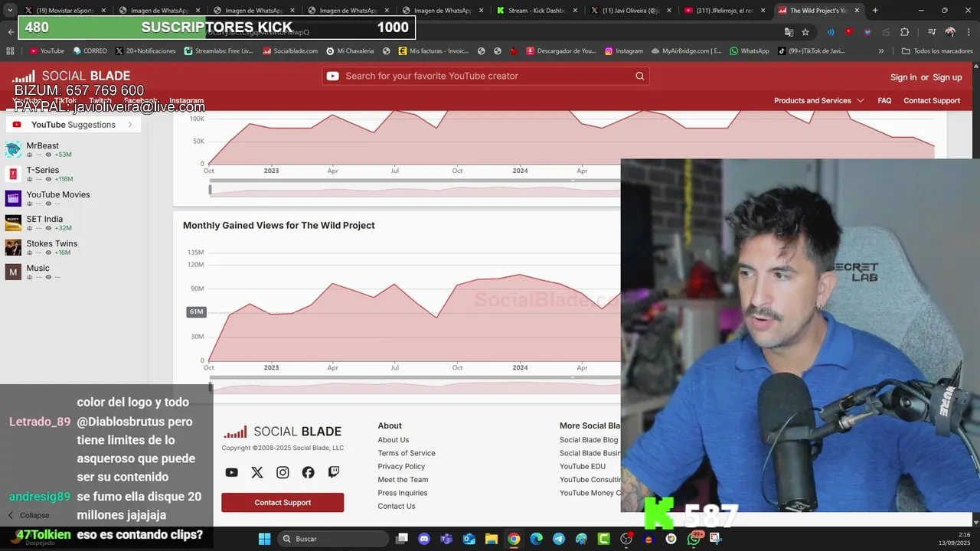Open the Chrome extensions puzzle icon
The width and height of the screenshot is (980, 551).
(905, 32)
